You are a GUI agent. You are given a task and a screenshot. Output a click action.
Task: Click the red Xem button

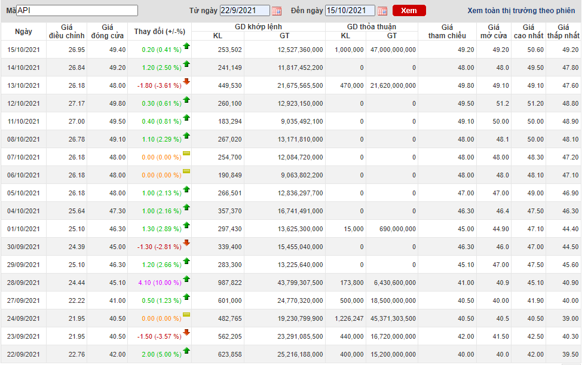pos(409,11)
